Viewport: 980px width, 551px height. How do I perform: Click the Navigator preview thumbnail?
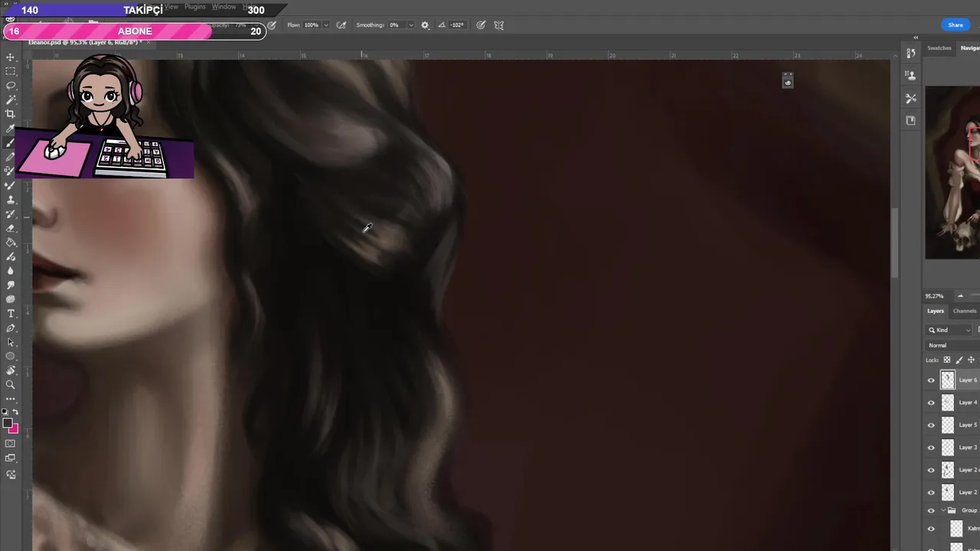coord(952,173)
